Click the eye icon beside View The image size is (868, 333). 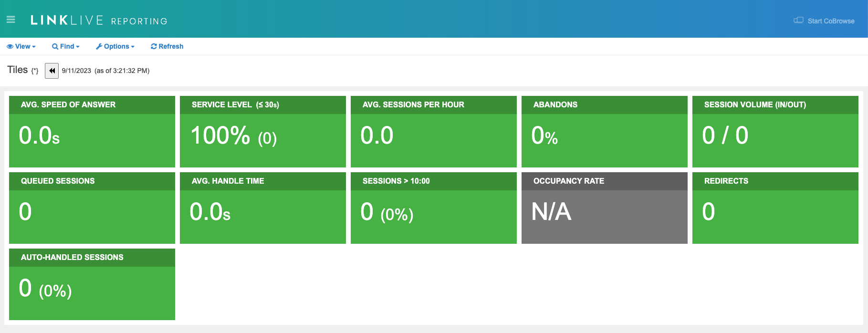coord(10,47)
